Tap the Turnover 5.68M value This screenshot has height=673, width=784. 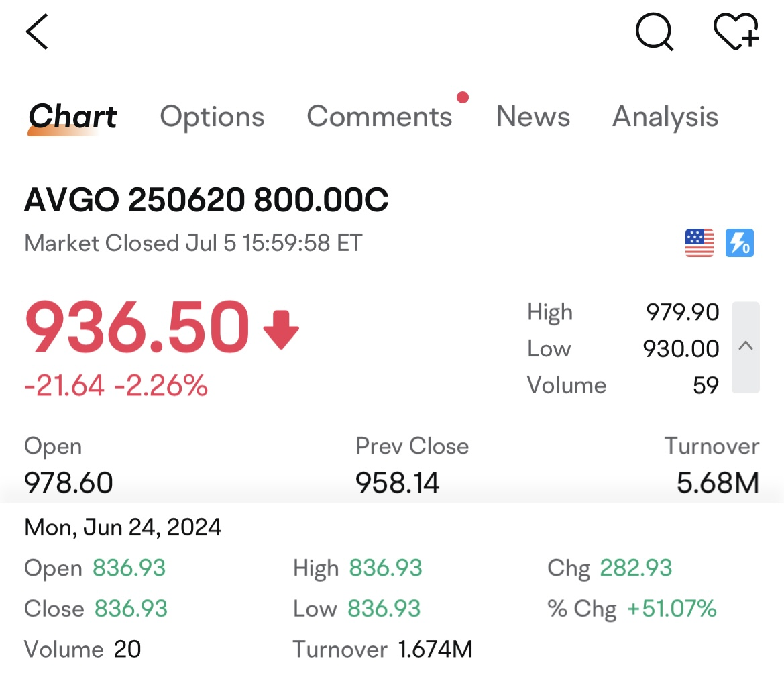pyautogui.click(x=718, y=482)
